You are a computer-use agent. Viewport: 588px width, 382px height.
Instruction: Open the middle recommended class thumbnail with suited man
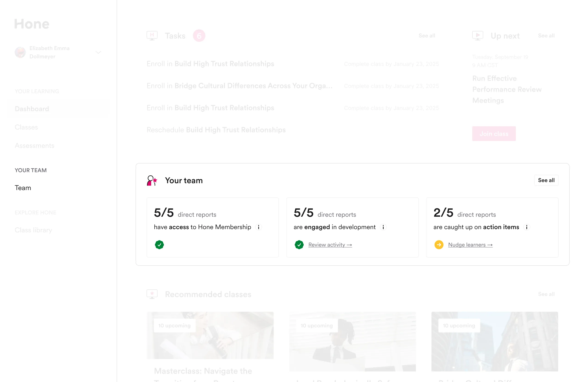pyautogui.click(x=352, y=341)
